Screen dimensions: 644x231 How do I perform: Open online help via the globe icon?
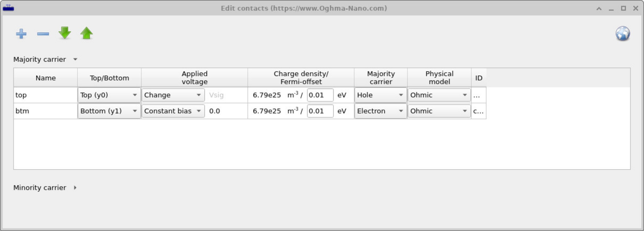[x=623, y=33]
